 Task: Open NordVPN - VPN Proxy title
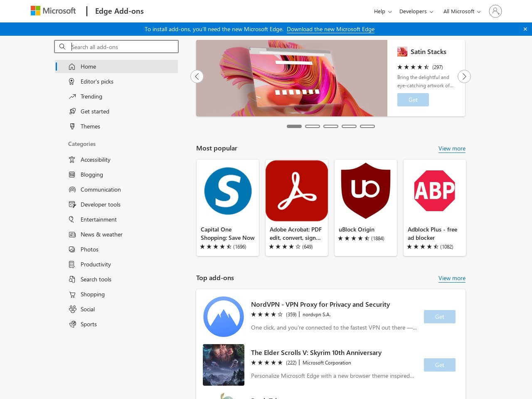pos(320,304)
